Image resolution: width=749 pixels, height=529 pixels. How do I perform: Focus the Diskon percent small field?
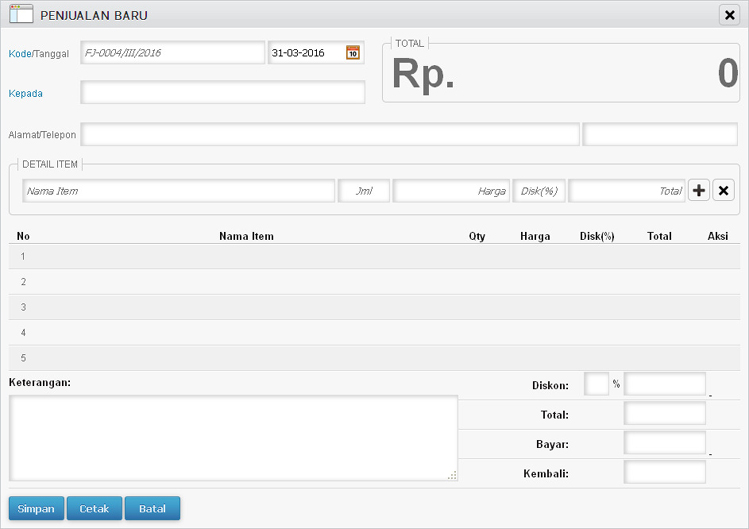596,384
